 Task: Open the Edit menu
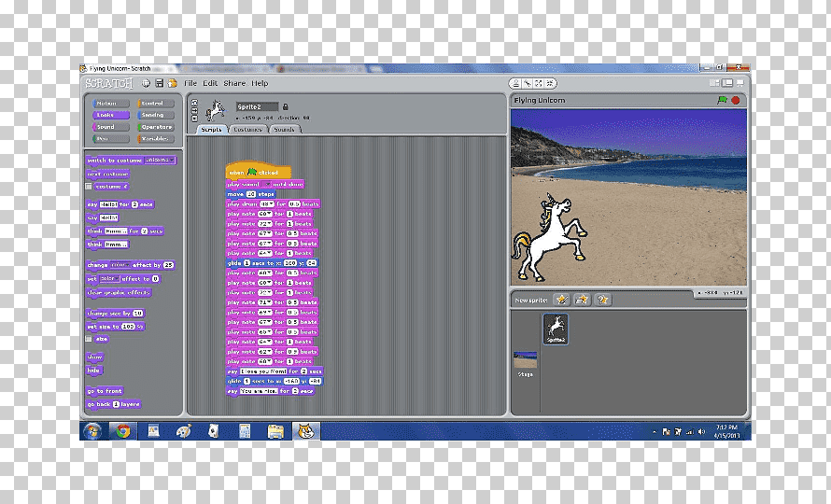pos(210,83)
